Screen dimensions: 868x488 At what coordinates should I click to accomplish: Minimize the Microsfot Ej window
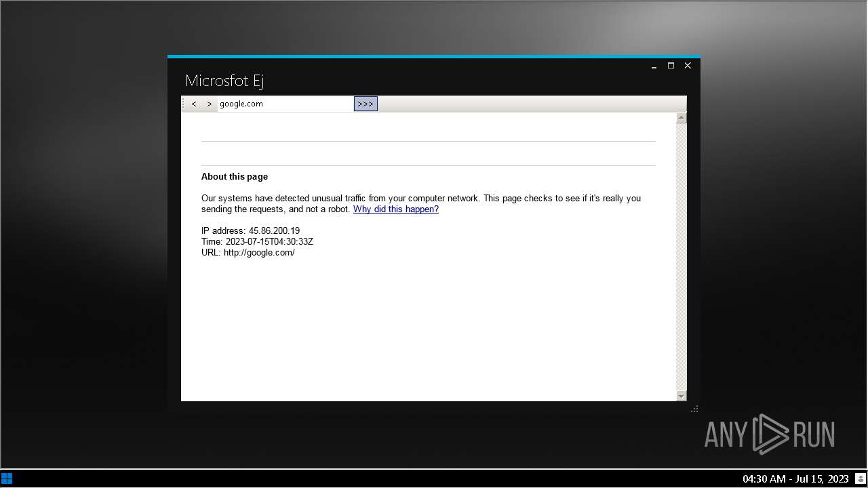(654, 66)
